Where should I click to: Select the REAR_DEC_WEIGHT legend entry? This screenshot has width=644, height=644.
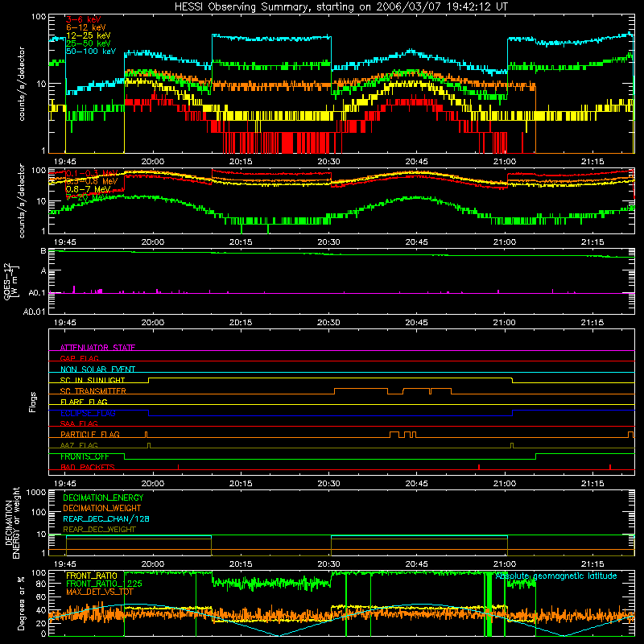click(x=99, y=530)
